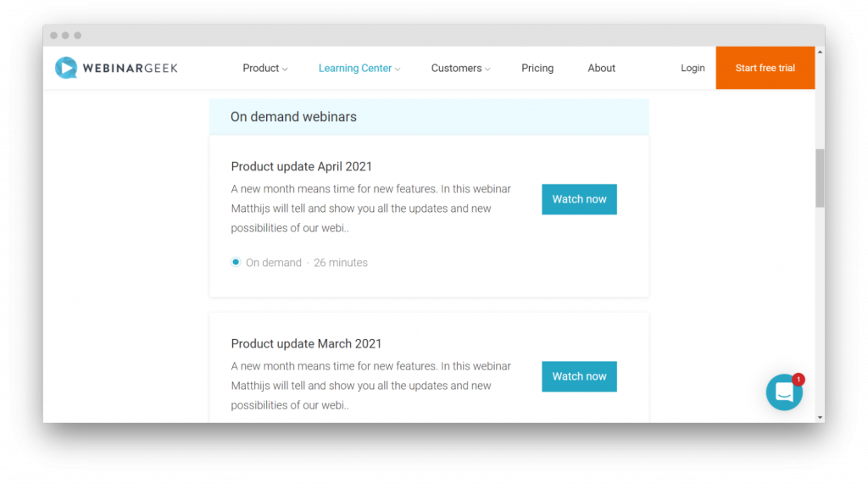Open the Product update April 2021 title
The width and height of the screenshot is (868, 484).
pos(301,166)
